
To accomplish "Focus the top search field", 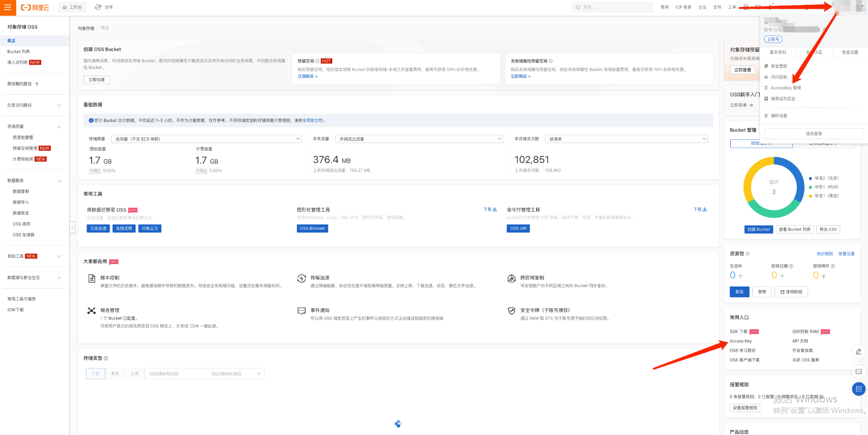I will [x=612, y=7].
